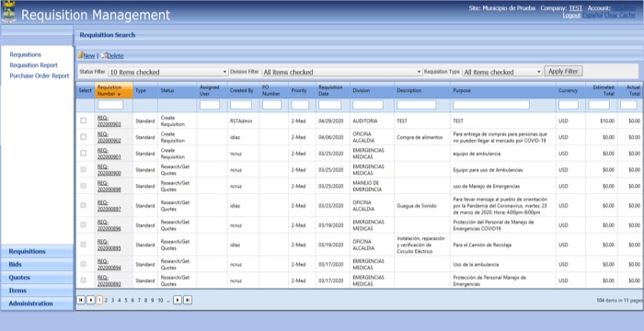Viewport: 644px width, 331px height.
Task: Click the PO Number filter field
Action: pos(271,105)
